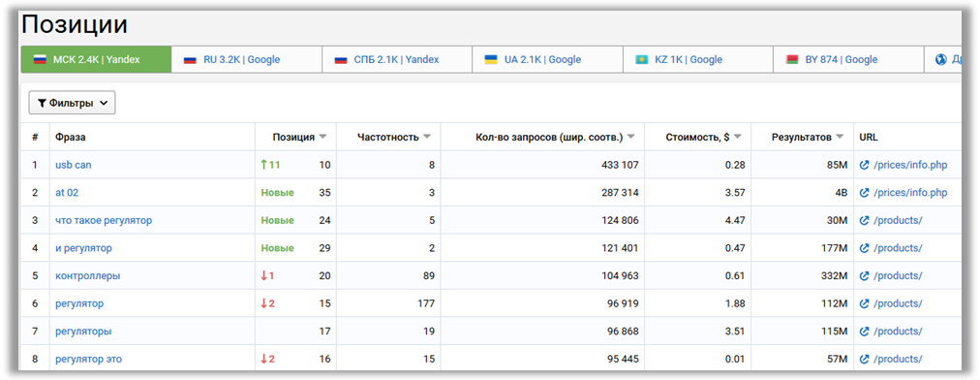Open /products/ URL in контроллеры row
This screenshot has width=980, height=380.
click(898, 276)
